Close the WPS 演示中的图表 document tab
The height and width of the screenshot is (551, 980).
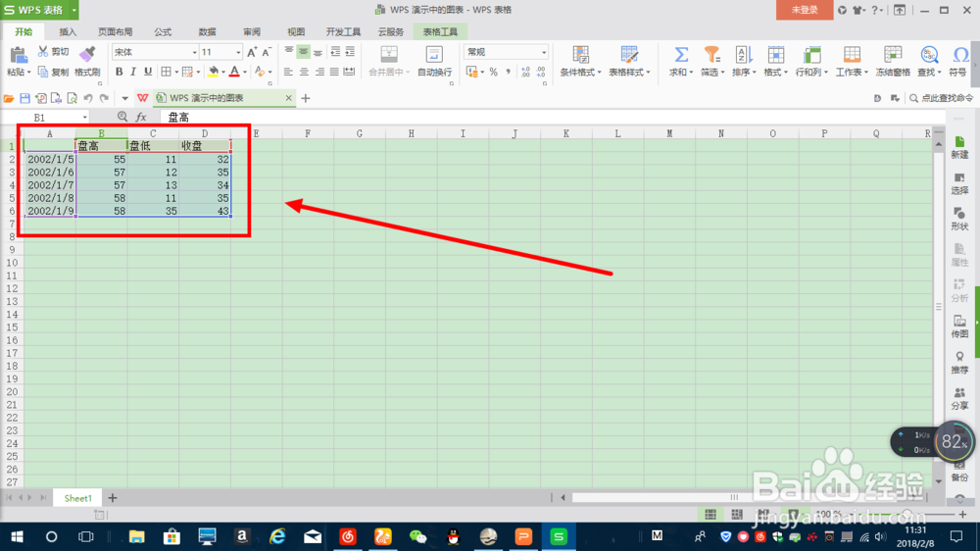288,98
